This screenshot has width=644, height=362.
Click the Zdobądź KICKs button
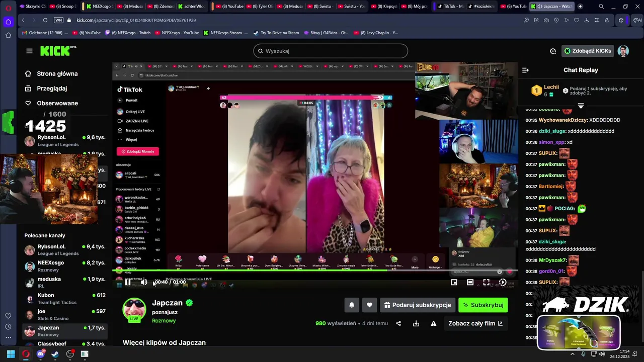[x=588, y=51]
